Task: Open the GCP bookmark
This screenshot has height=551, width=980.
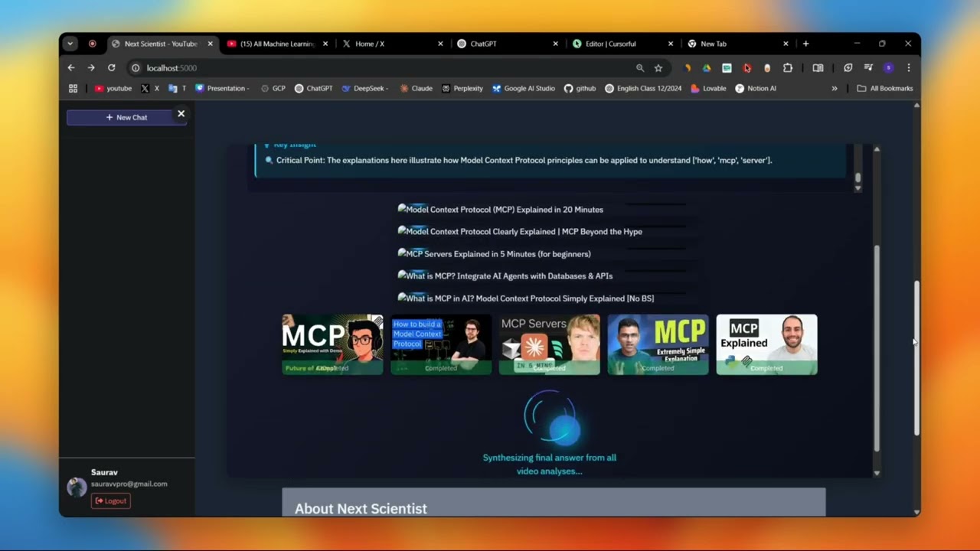Action: (273, 89)
